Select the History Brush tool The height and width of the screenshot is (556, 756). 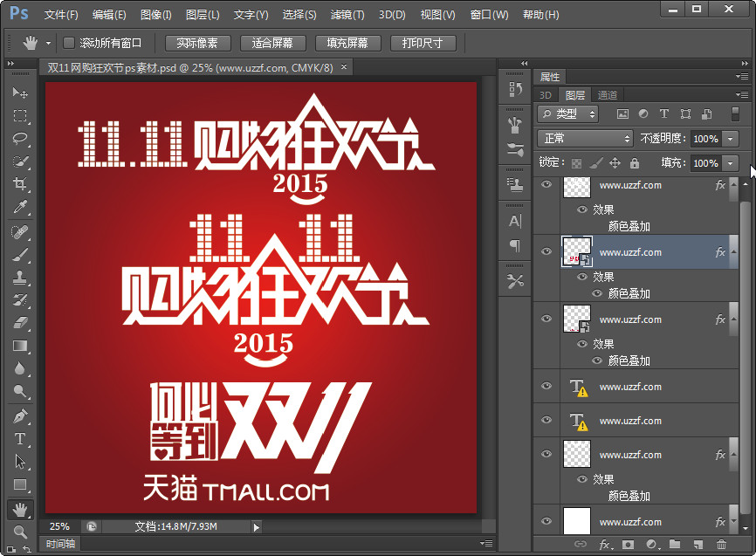20,300
